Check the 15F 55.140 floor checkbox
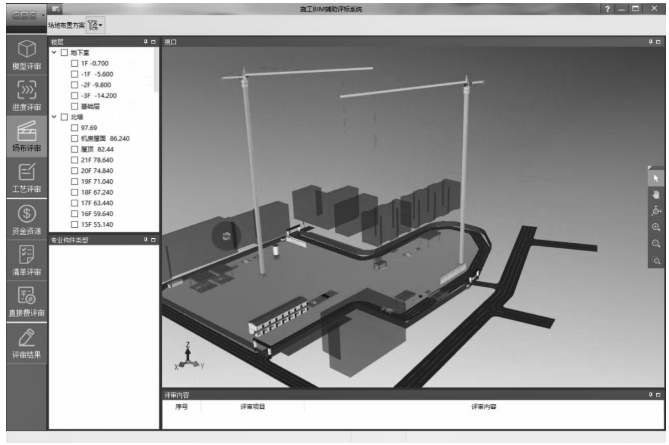The image size is (669, 445). [75, 224]
